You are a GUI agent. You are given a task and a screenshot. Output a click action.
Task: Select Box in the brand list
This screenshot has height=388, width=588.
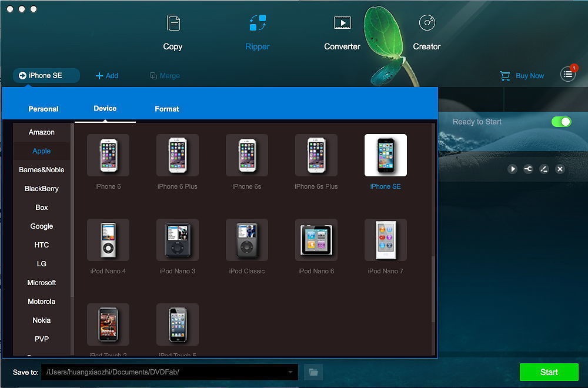point(42,208)
